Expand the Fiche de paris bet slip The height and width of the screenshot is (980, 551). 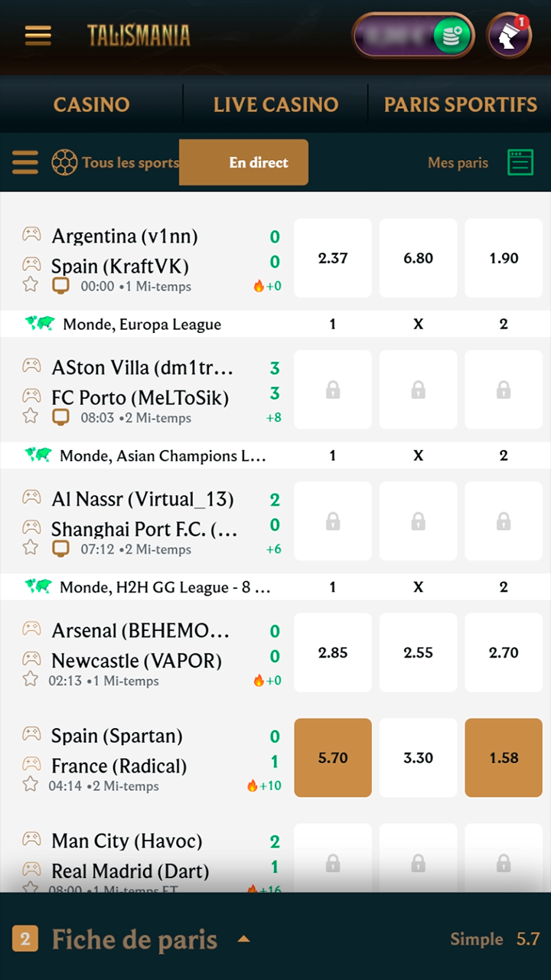(243, 939)
